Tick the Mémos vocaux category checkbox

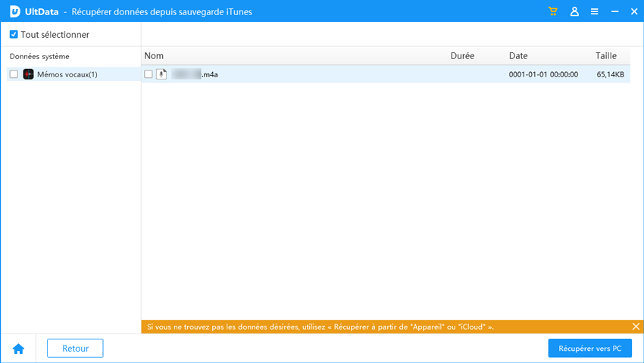[14, 74]
